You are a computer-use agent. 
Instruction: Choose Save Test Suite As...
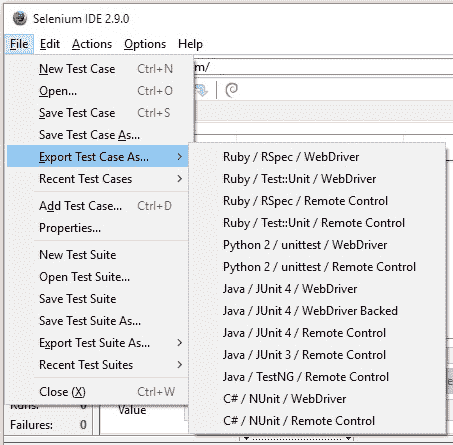pos(98,321)
